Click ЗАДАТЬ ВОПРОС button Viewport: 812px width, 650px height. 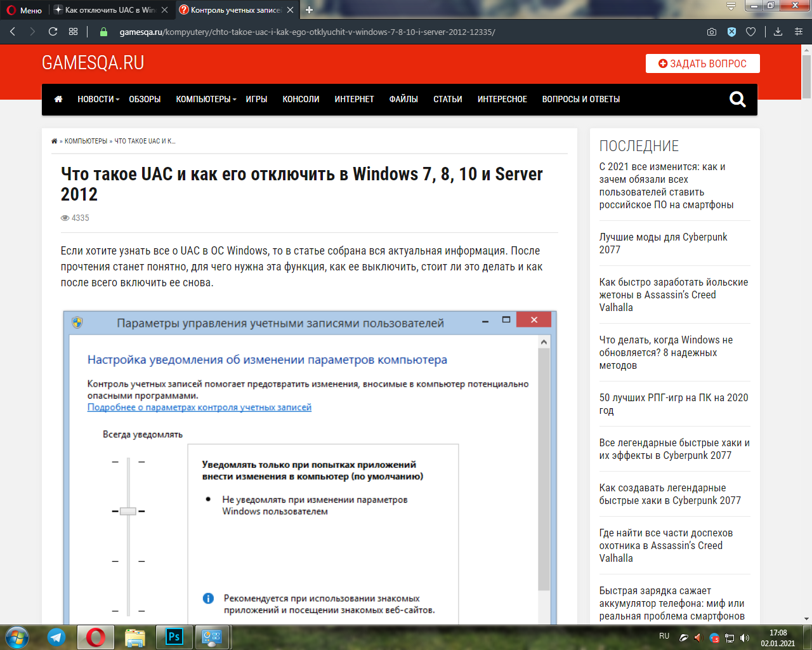pos(702,63)
